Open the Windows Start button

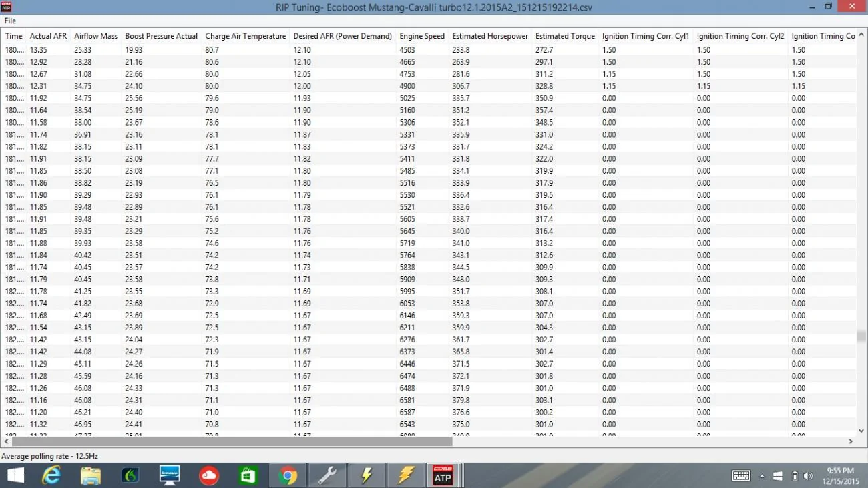15,475
